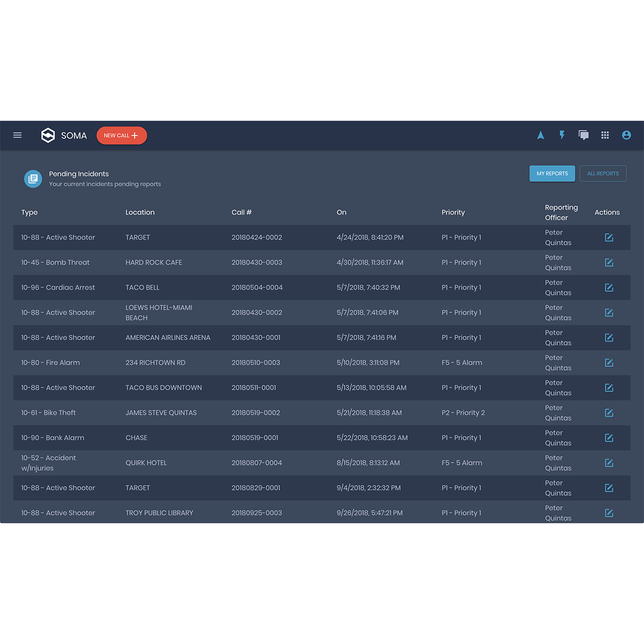Open the user profile icon
Image resolution: width=644 pixels, height=644 pixels.
[626, 135]
